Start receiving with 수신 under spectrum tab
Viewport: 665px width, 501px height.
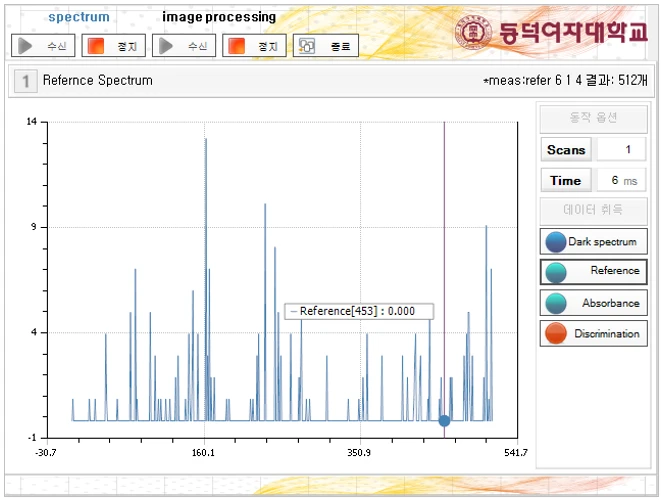(43, 45)
